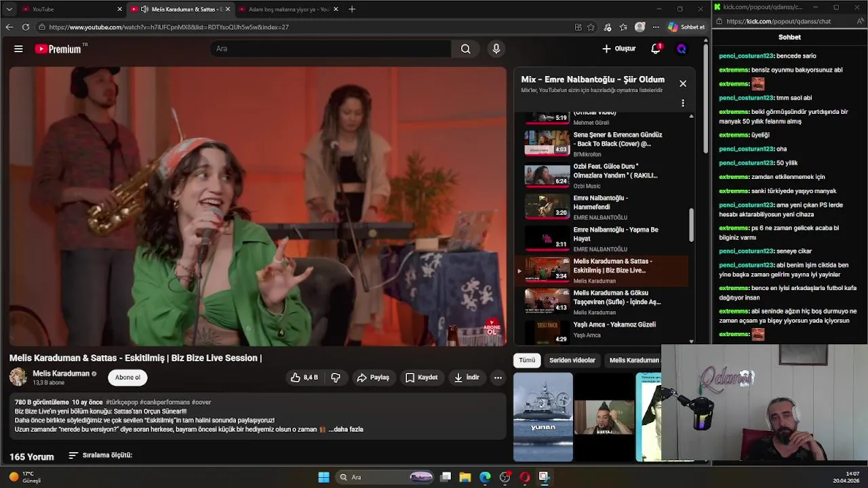Select the Seriden videolar chip
Viewport: 868px width, 488px height.
[x=572, y=360]
